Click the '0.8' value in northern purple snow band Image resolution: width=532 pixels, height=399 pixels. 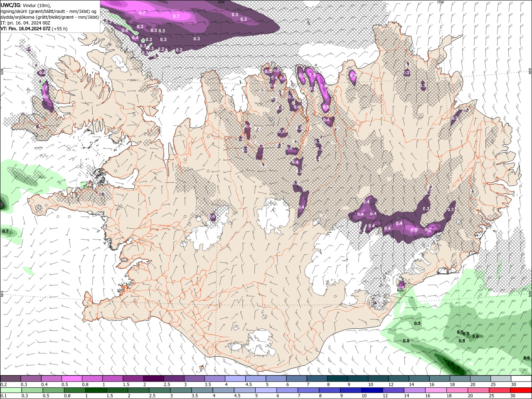pyautogui.click(x=326, y=107)
